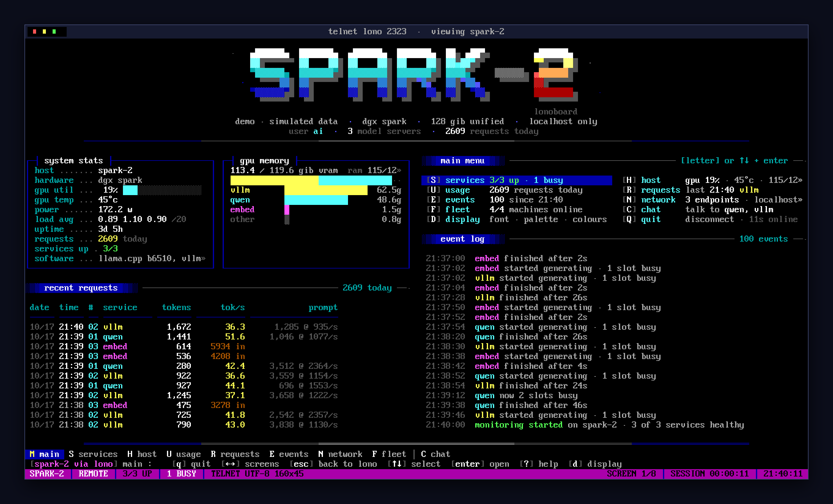The height and width of the screenshot is (504, 833).
Task: Click the [q] quit shortcut hint
Action: (191, 464)
